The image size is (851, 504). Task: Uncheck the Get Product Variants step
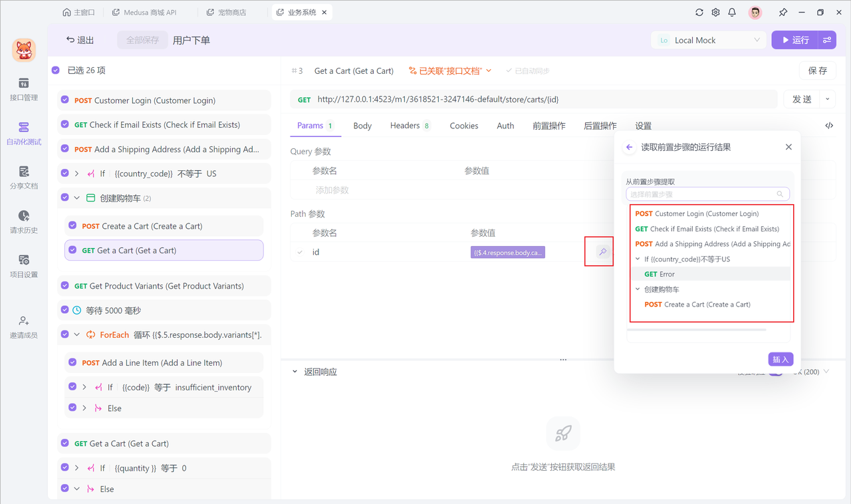pyautogui.click(x=64, y=285)
